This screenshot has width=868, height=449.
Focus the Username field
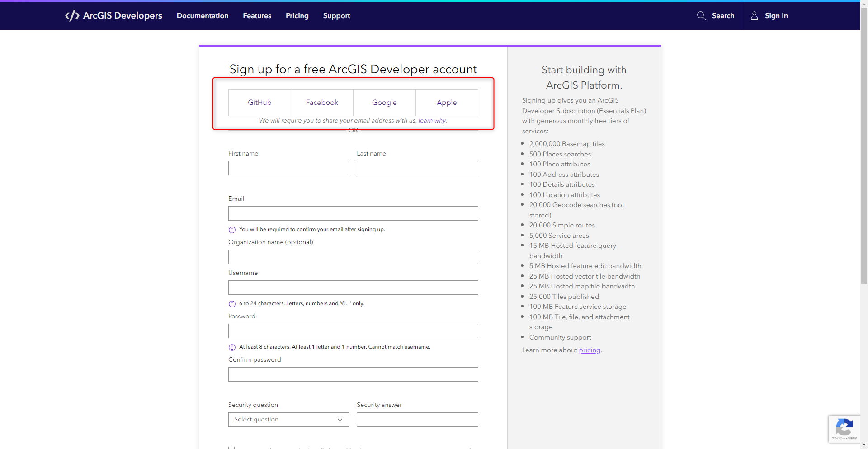tap(353, 288)
